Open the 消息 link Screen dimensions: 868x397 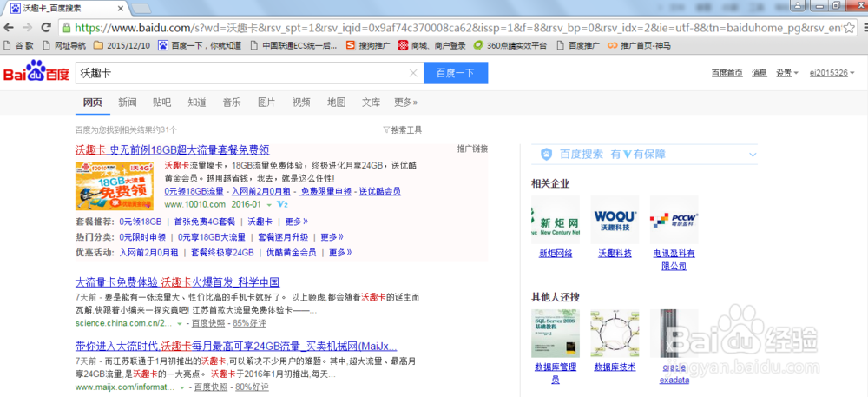point(759,72)
